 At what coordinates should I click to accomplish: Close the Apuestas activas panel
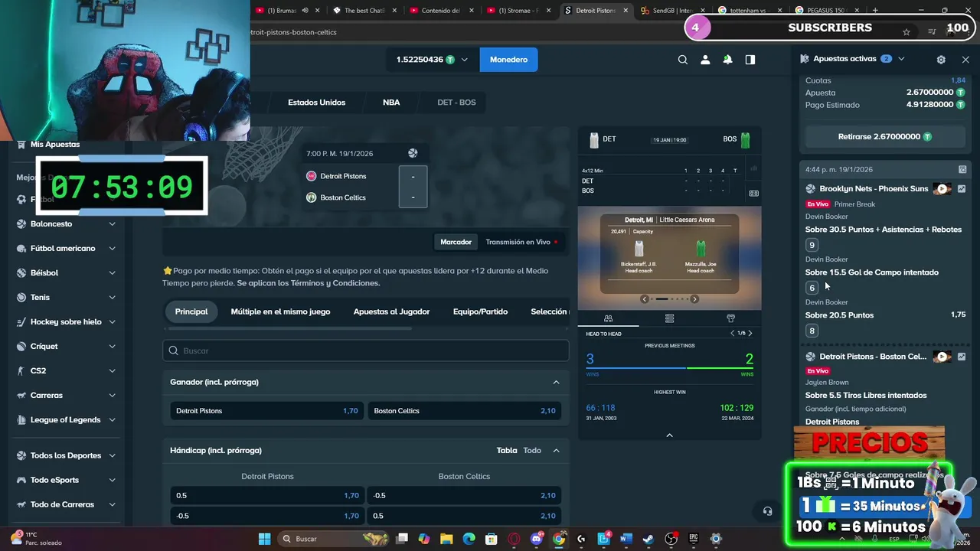point(965,59)
